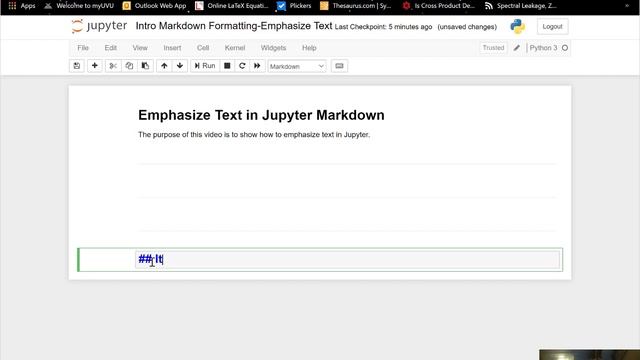
Task: Interrupt the kernel with the stop icon
Action: pyautogui.click(x=227, y=66)
